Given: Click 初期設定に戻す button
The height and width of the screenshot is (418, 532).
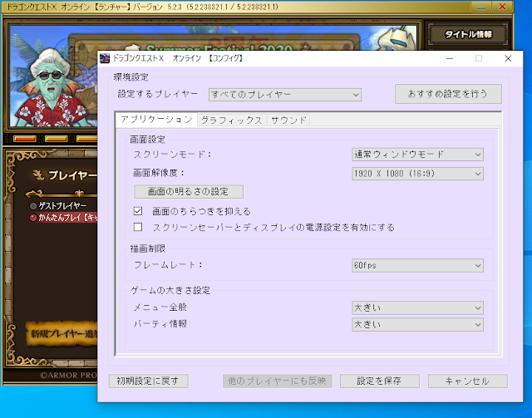Looking at the screenshot, I should point(148,381).
